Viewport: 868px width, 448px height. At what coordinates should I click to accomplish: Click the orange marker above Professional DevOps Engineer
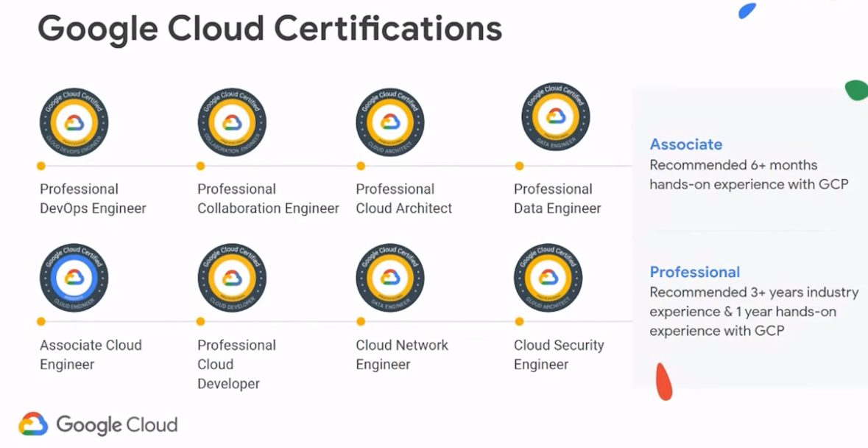pyautogui.click(x=41, y=166)
